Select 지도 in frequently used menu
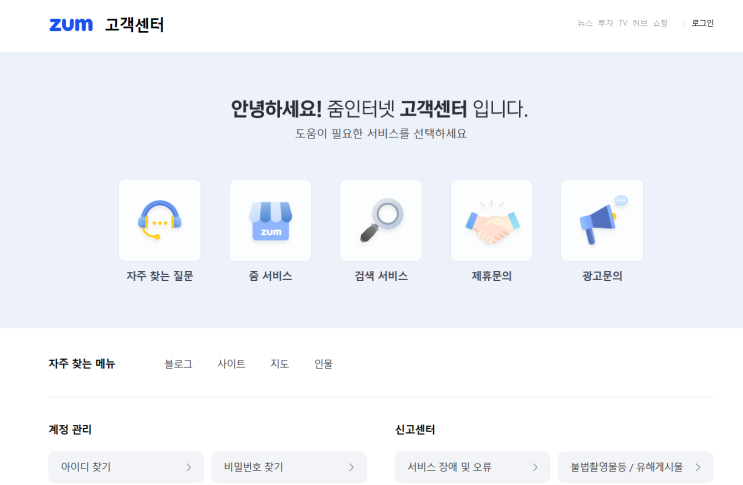 (280, 364)
